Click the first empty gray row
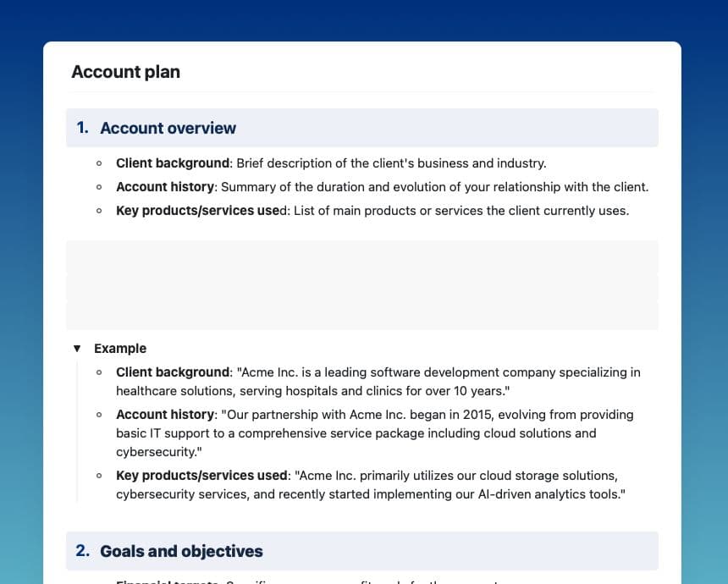 tap(361, 256)
